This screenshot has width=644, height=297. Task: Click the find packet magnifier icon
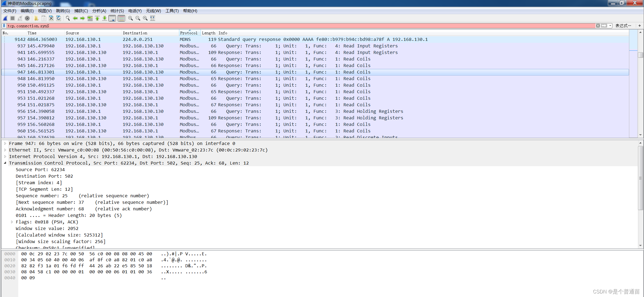click(x=68, y=18)
